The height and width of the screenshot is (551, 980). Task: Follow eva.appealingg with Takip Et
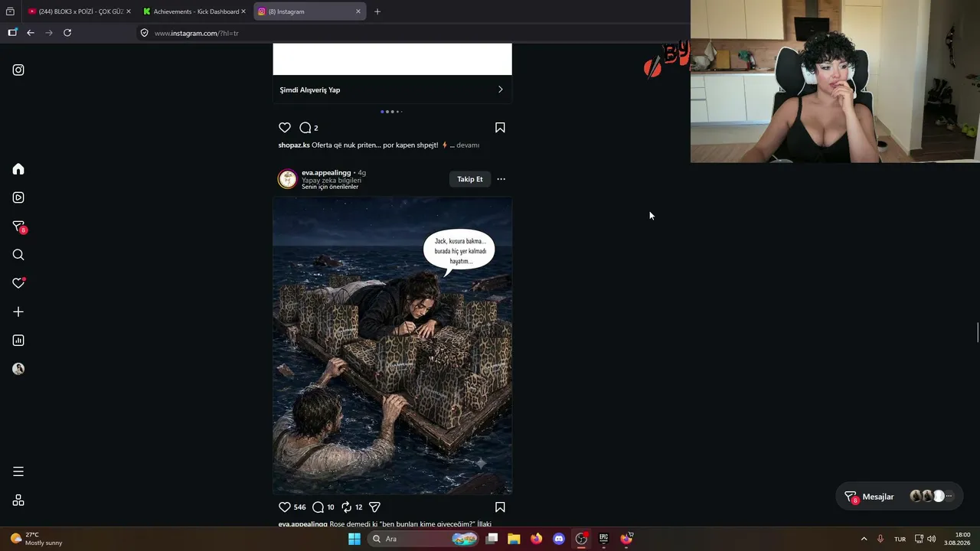(x=470, y=179)
